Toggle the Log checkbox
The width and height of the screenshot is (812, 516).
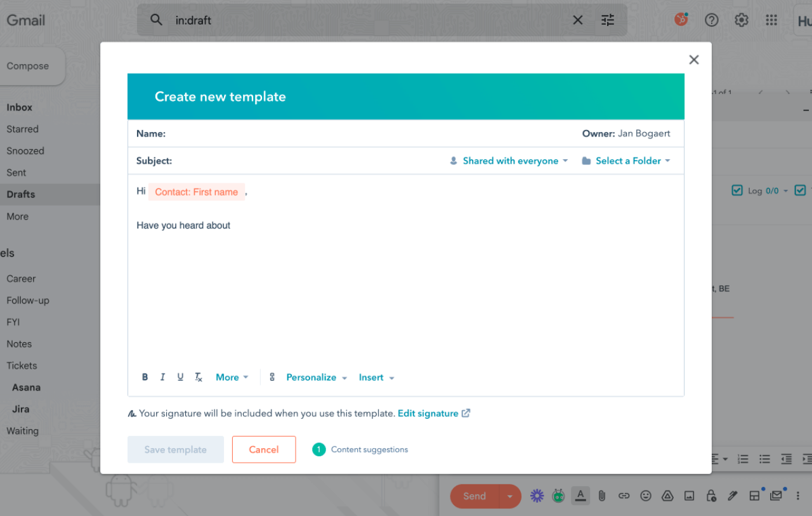tap(737, 190)
